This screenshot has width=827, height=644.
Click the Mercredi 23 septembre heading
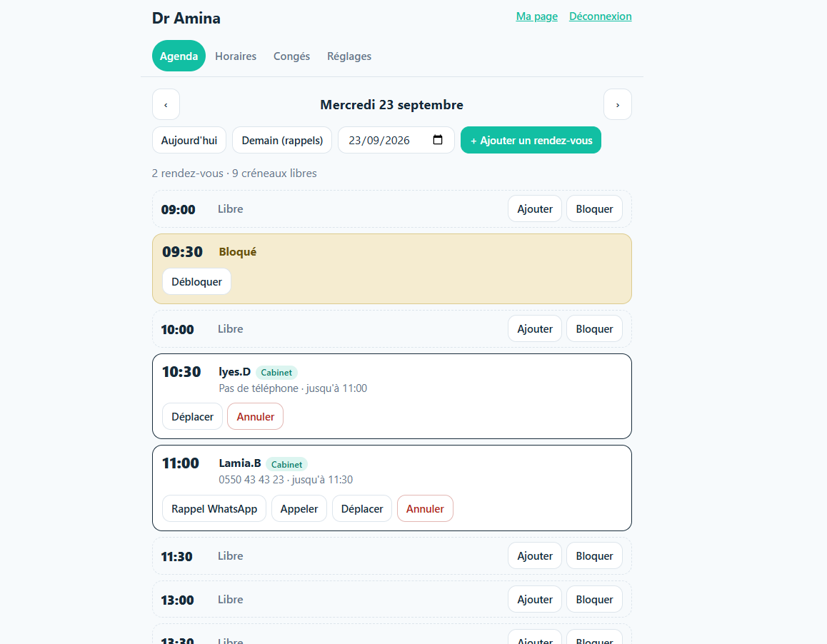tap(392, 104)
